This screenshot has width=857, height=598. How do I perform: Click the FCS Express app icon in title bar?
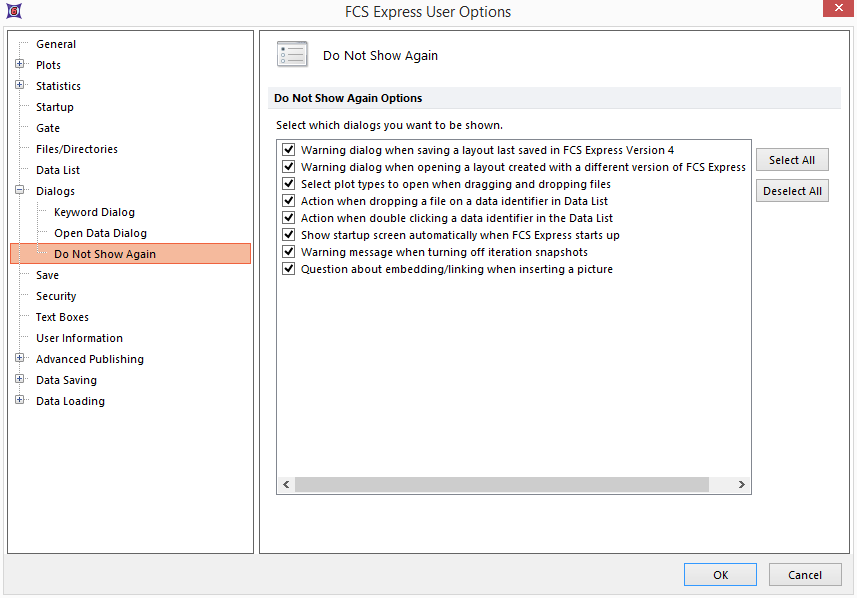pyautogui.click(x=13, y=12)
